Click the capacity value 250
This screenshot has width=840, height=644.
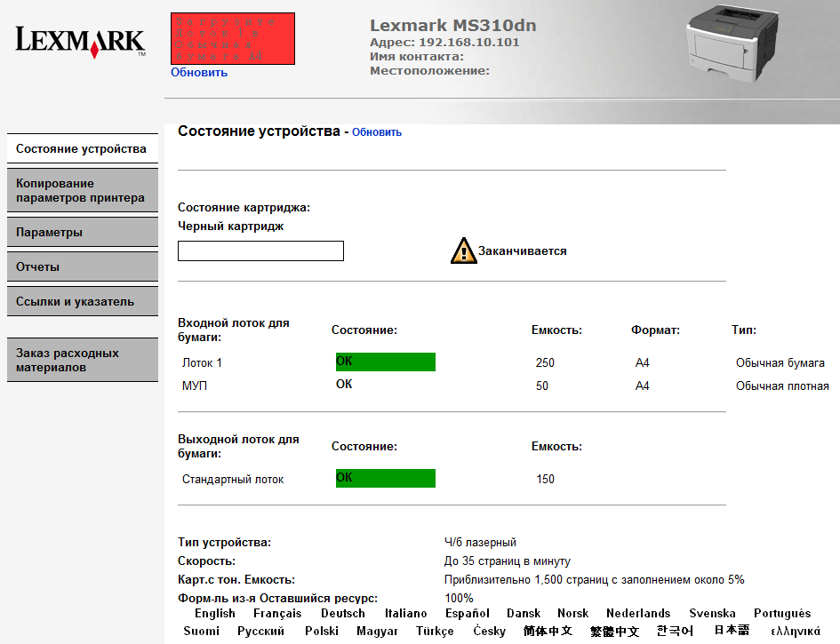tap(545, 363)
